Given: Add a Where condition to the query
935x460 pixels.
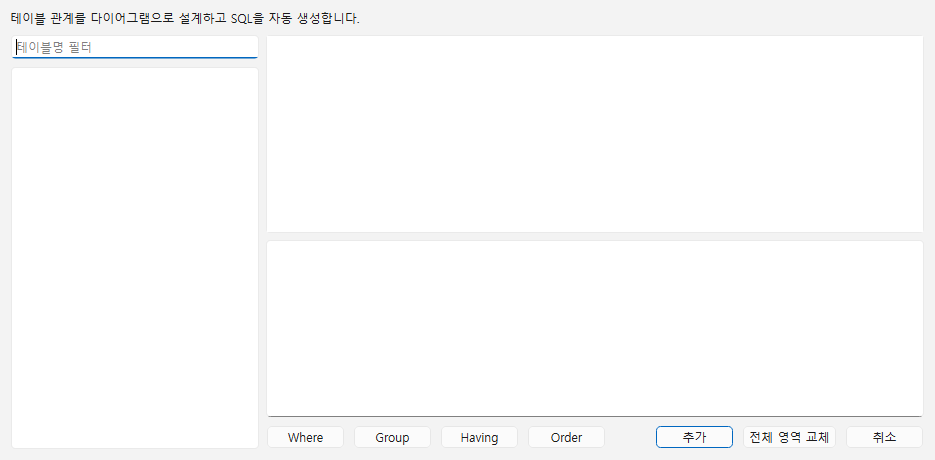Looking at the screenshot, I should coord(305,437).
